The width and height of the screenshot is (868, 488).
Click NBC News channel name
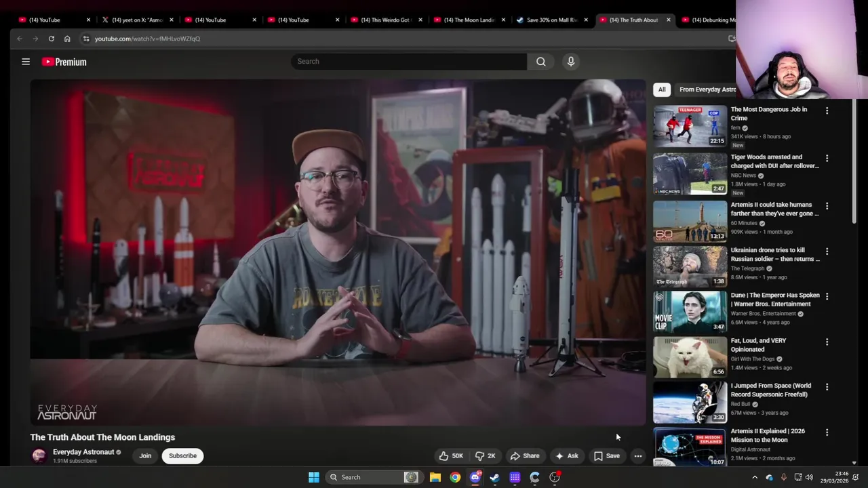(x=743, y=176)
